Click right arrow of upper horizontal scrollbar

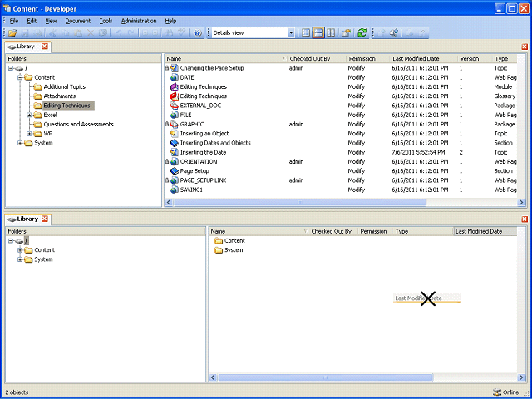521,203
